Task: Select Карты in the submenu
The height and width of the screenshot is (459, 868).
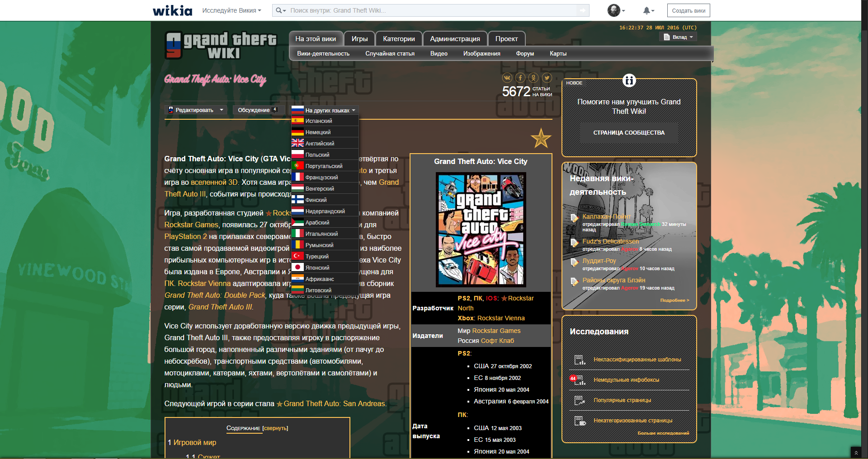Action: coord(558,53)
